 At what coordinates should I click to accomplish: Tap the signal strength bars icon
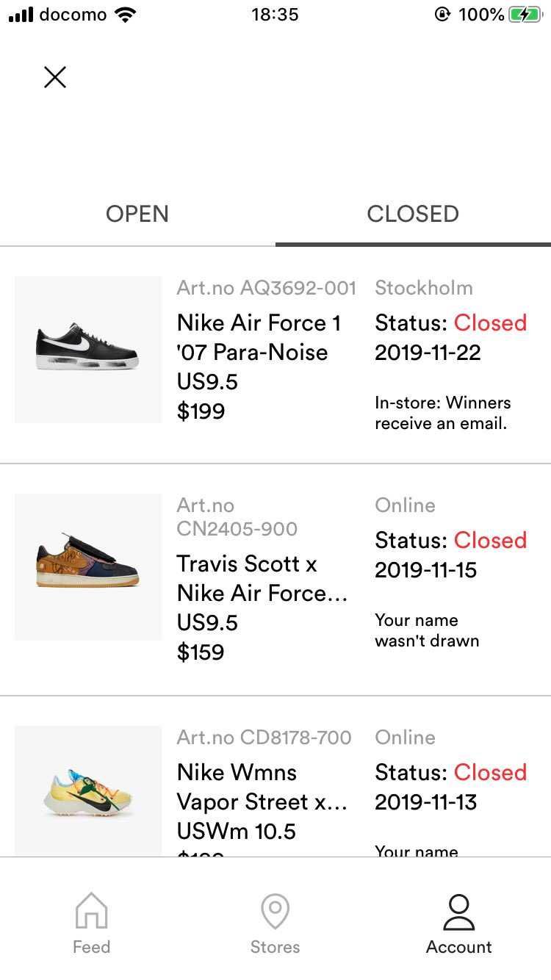[x=21, y=15]
